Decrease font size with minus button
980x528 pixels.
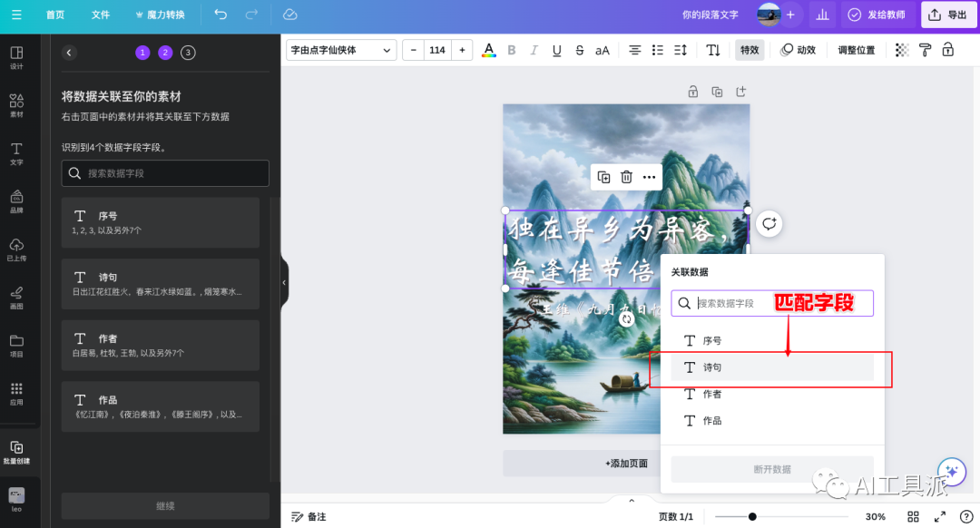click(x=413, y=50)
